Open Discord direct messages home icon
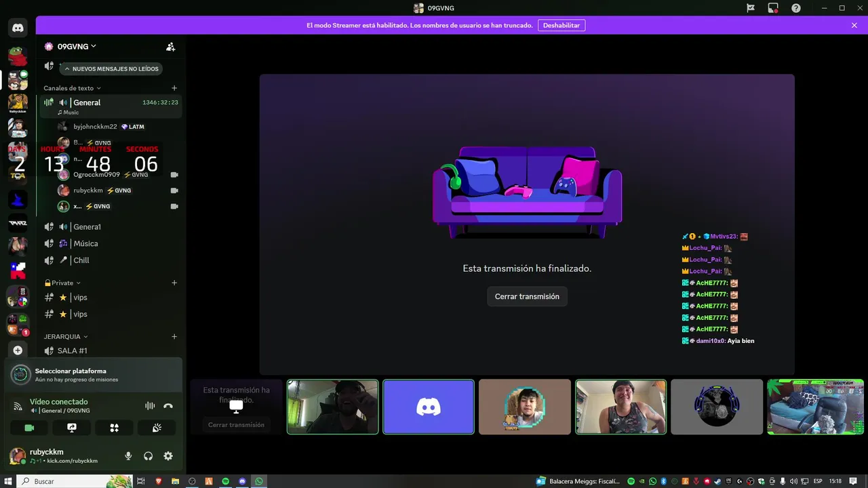The width and height of the screenshot is (868, 488). 18,28
